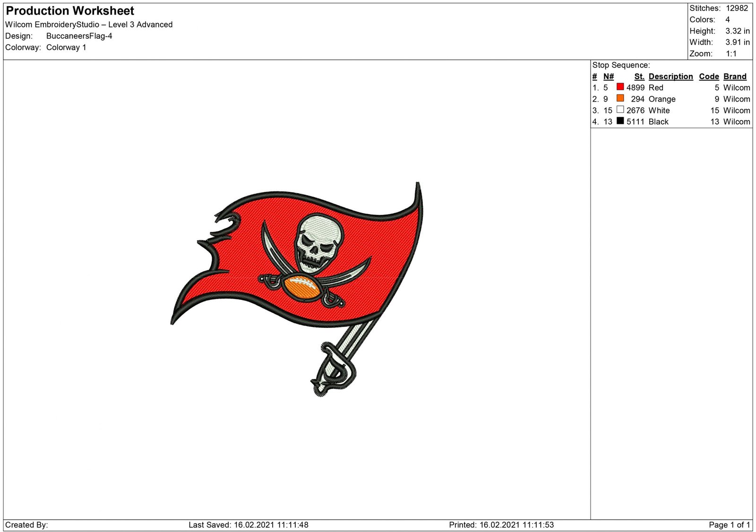Select the 'Wilcom EmbroideryStudio – Level 3 Advanced' text

pos(89,25)
